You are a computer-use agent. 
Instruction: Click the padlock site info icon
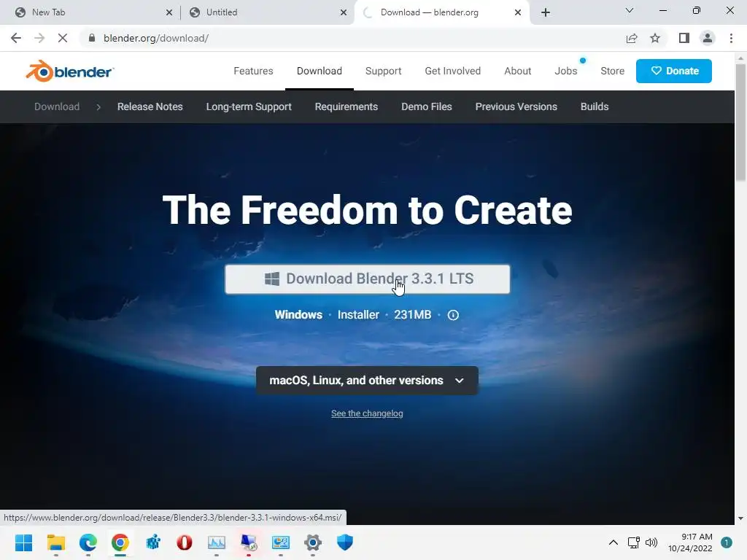coord(92,38)
